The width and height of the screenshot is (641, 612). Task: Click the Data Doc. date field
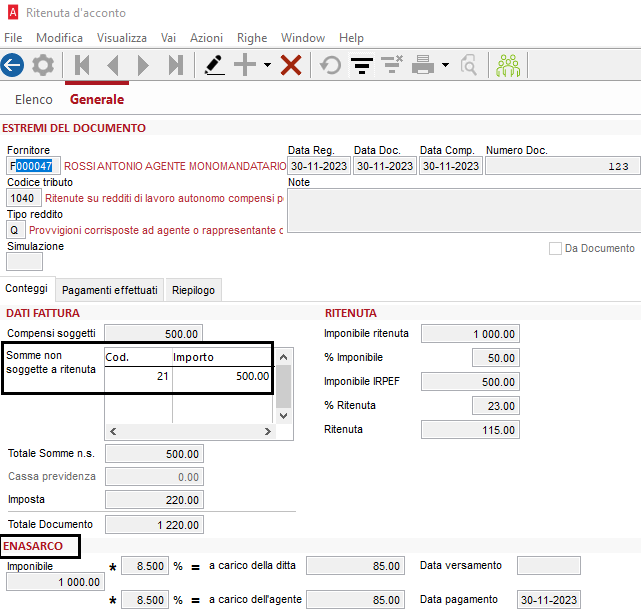(385, 166)
